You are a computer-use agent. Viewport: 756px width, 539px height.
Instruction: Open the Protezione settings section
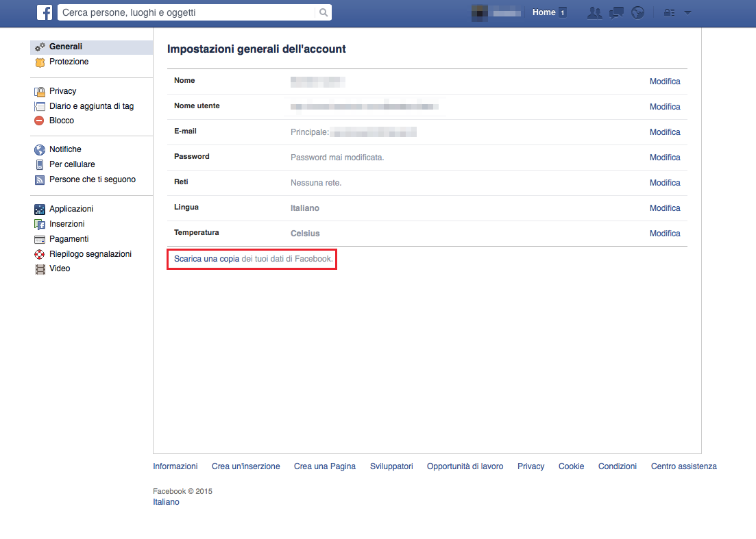click(69, 62)
